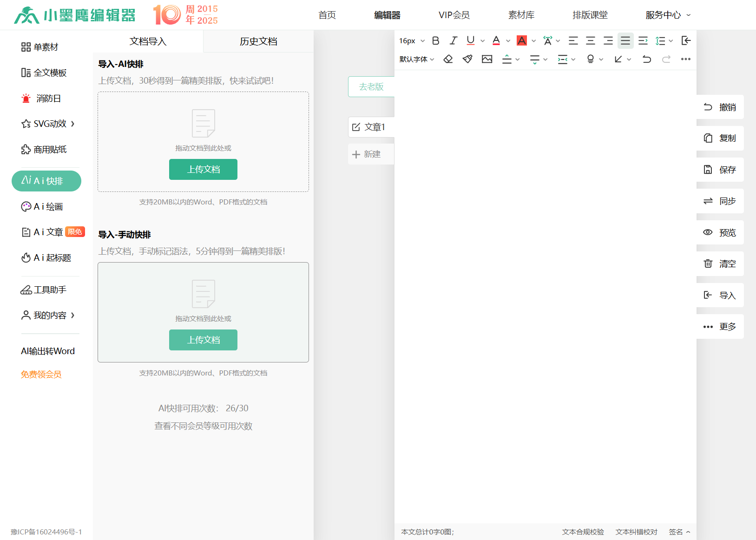Image resolution: width=756 pixels, height=540 pixels.
Task: Click 上传文档 under 导入-AI快排
Action: [203, 169]
